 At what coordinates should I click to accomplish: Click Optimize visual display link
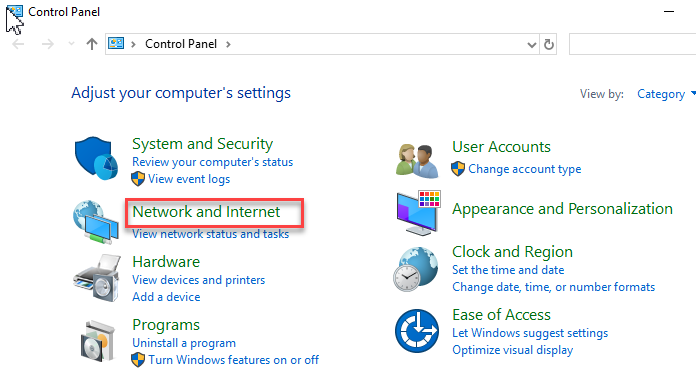[x=513, y=350]
